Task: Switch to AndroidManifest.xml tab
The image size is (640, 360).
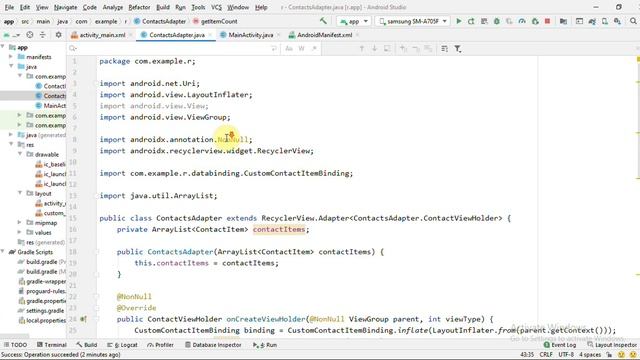Action: pyautogui.click(x=324, y=35)
